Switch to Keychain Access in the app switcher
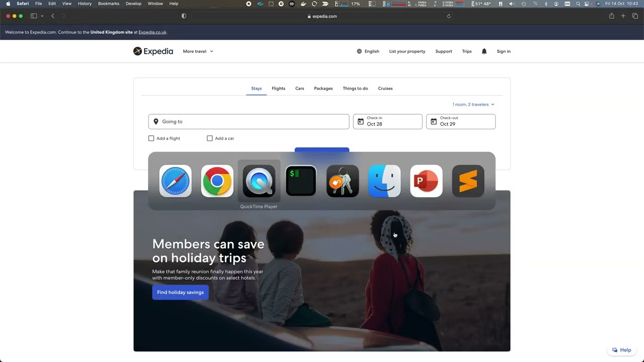644x362 pixels. point(343,181)
